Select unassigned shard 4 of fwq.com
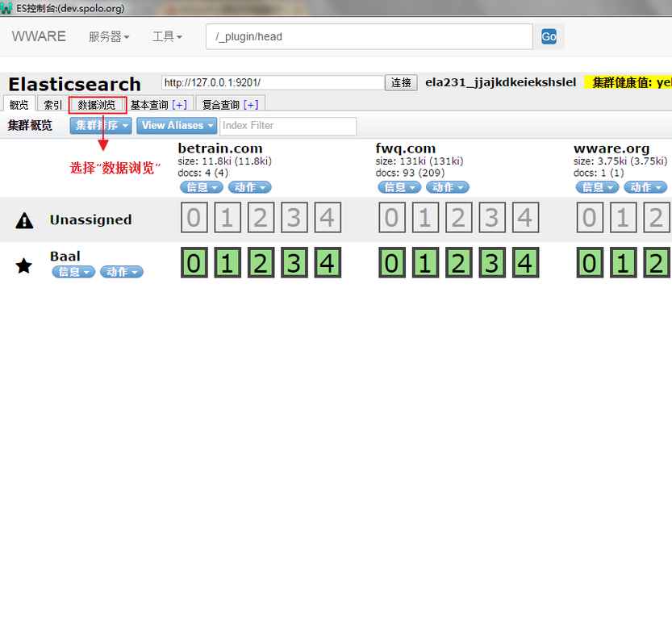 coord(525,217)
